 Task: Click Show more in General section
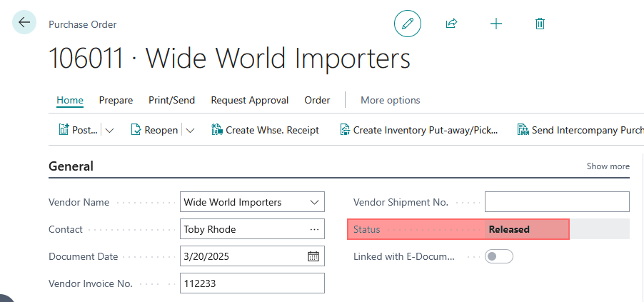pos(608,166)
